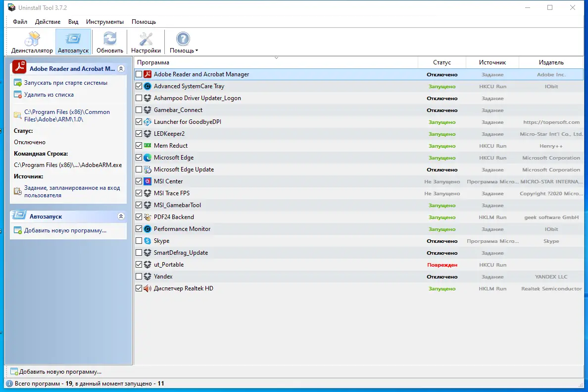Open the Помощь menu in the menu bar
The height and width of the screenshot is (392, 588).
144,22
